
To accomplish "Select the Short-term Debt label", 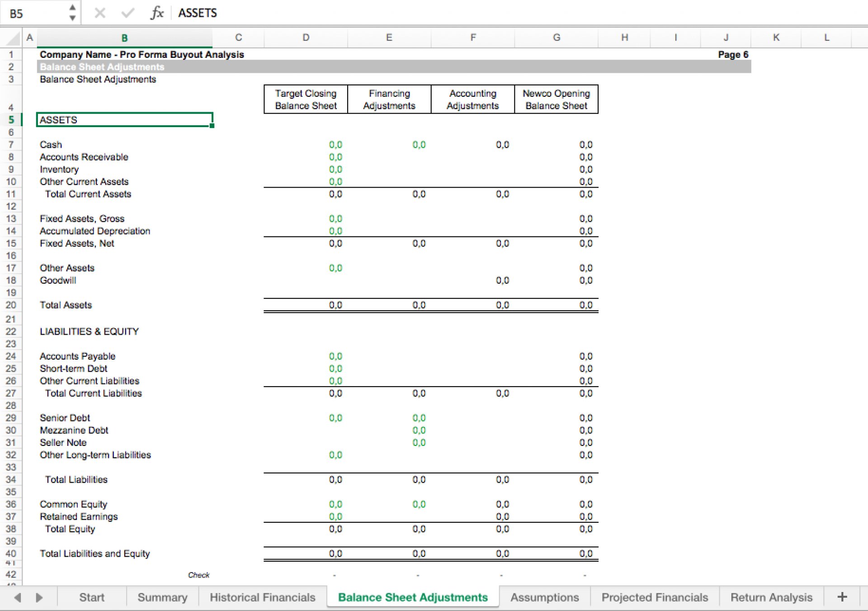I will tap(73, 369).
